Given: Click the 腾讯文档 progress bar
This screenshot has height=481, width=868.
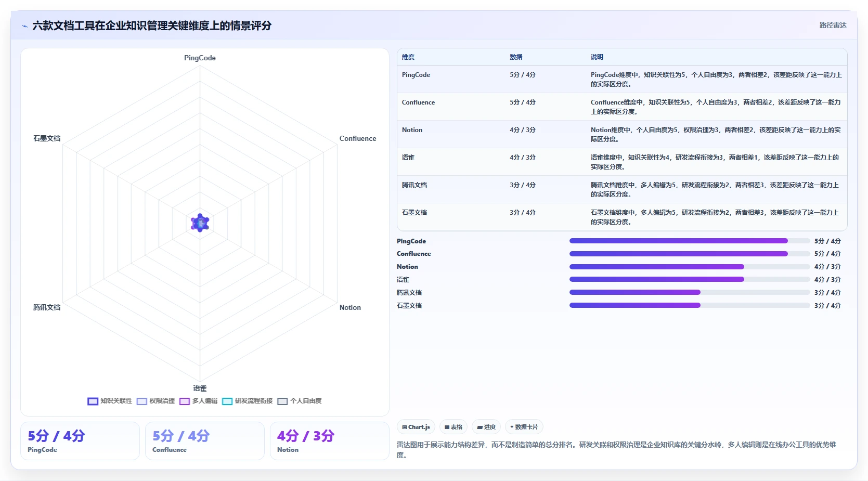Looking at the screenshot, I should coord(690,292).
